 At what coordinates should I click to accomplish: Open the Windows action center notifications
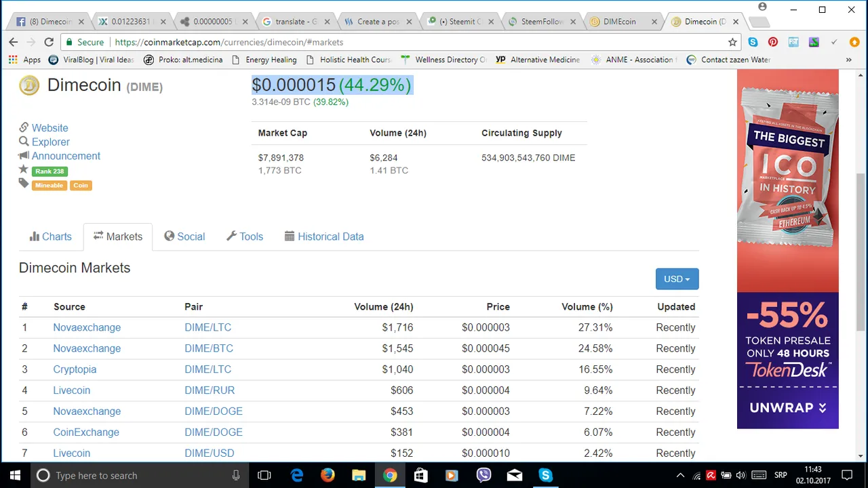[x=847, y=475]
